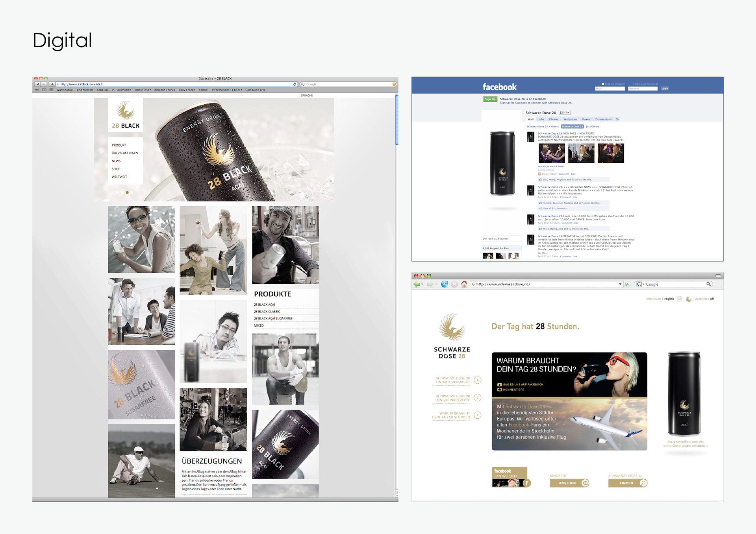
Task: Open the Google search engine chooser in Firefox
Action: point(640,284)
